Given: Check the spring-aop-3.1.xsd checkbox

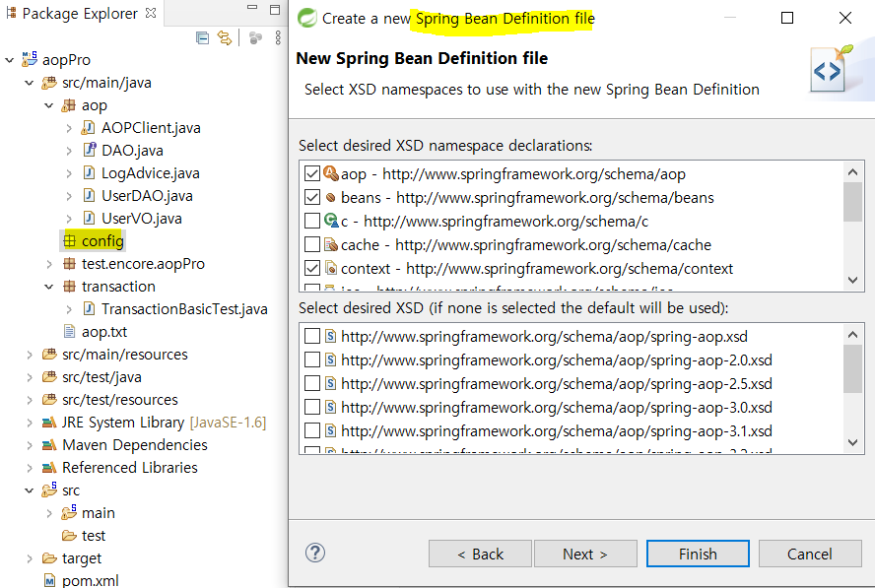Looking at the screenshot, I should click(x=312, y=430).
